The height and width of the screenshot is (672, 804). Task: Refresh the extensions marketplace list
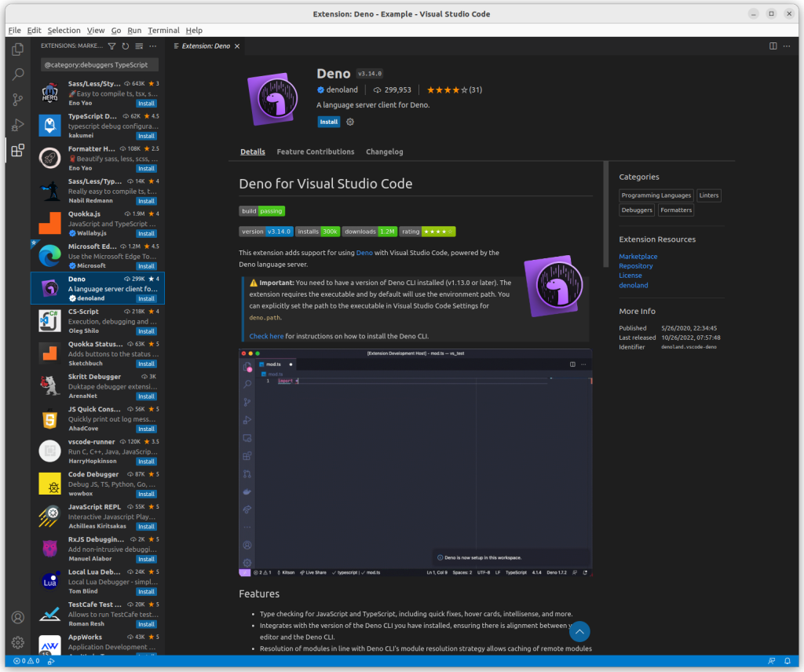pyautogui.click(x=124, y=46)
